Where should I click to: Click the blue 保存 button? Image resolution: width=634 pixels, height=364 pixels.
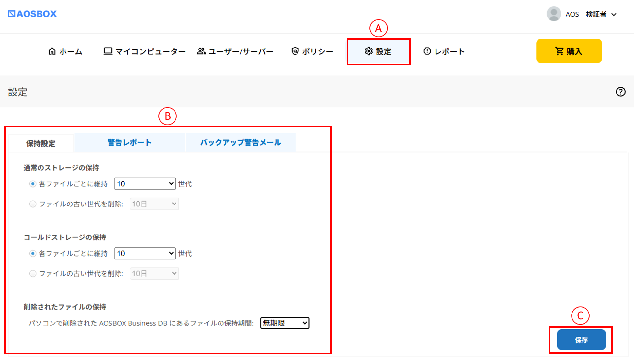pyautogui.click(x=581, y=340)
